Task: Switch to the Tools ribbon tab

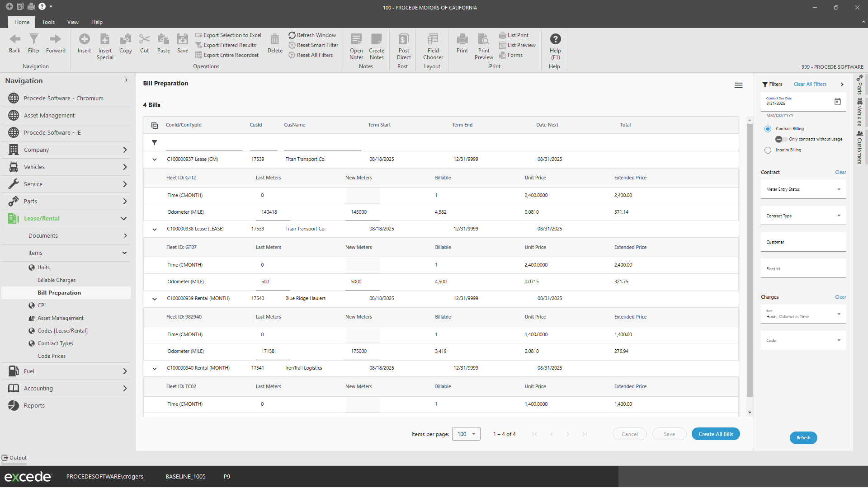Action: [48, 22]
